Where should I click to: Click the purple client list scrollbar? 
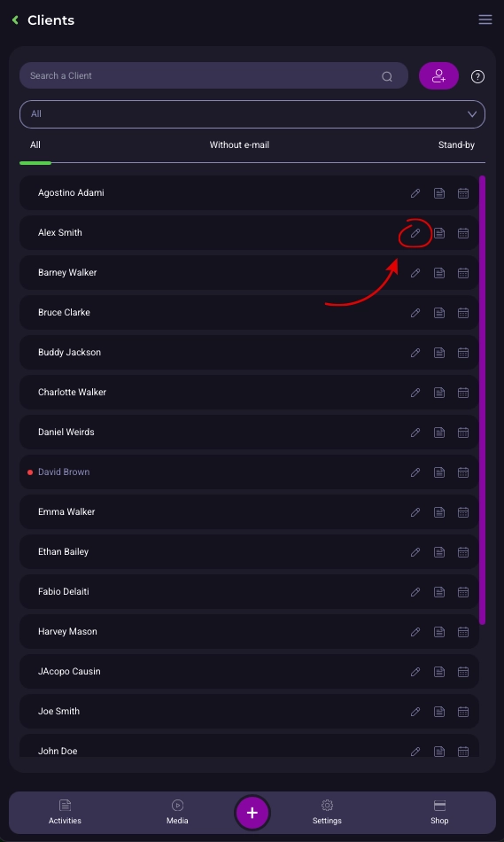pyautogui.click(x=482, y=400)
